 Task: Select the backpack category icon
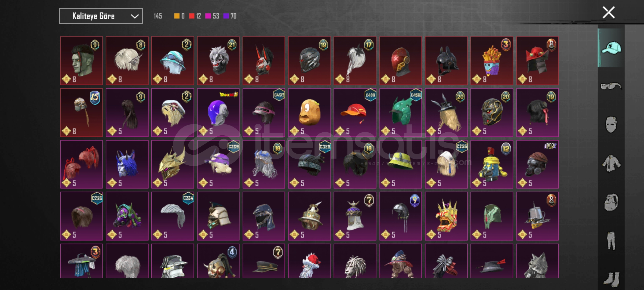[x=611, y=202]
